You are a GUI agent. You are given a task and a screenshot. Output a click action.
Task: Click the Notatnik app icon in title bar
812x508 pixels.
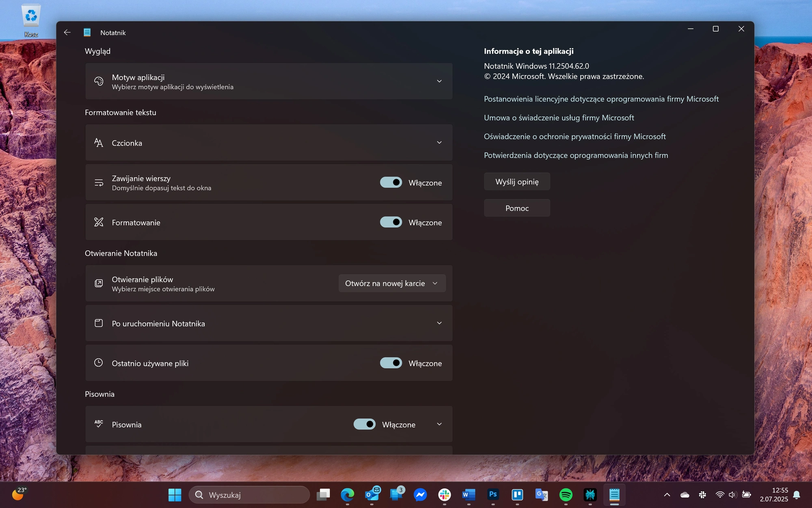tap(87, 33)
